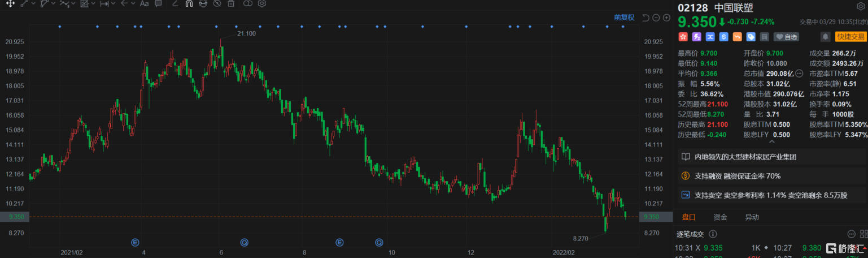Screen dimensions: 868x258
Task: Zoom in the chart with plus icon
Action: coord(666,18)
